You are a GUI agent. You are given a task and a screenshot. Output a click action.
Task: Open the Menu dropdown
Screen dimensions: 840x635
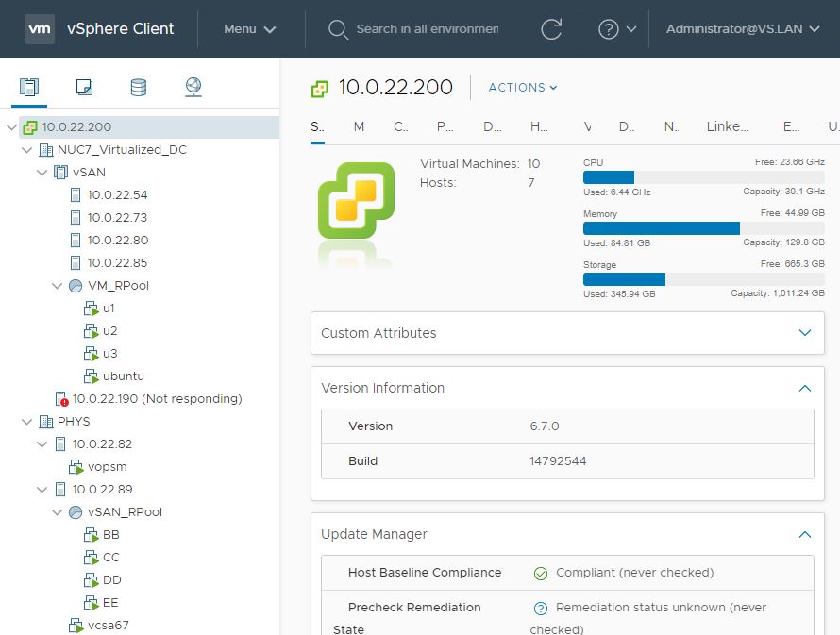pos(250,29)
